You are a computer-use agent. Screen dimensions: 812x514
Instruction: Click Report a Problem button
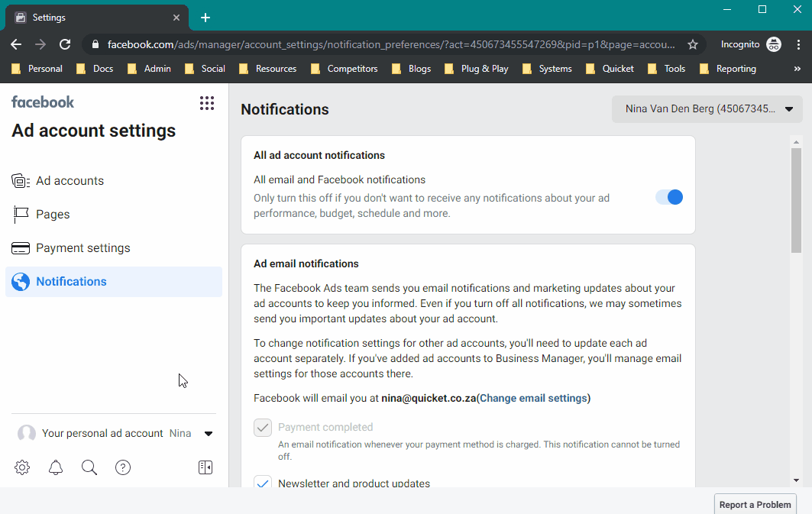point(755,505)
